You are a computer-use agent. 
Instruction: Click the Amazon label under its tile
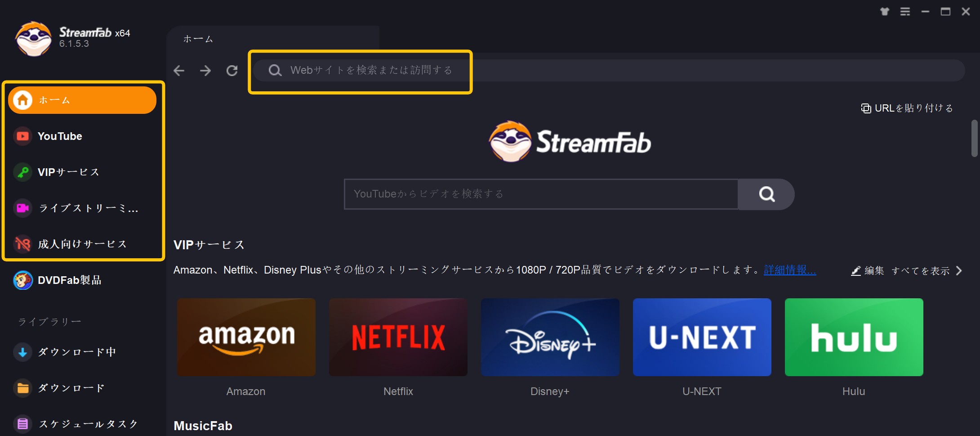pyautogui.click(x=246, y=391)
